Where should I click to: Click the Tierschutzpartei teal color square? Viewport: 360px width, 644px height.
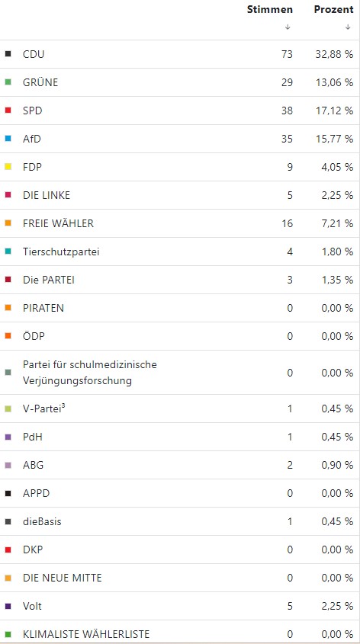pos(8,252)
